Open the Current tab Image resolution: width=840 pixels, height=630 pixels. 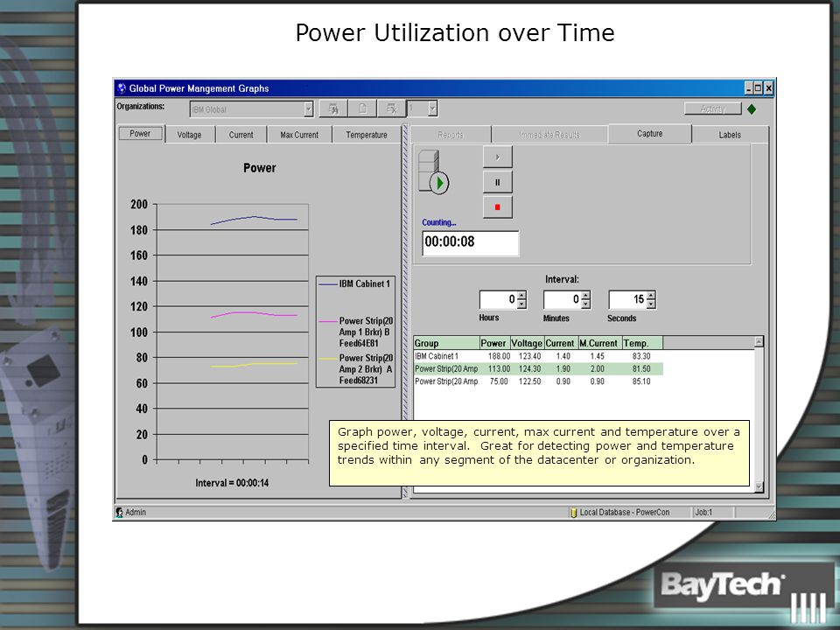pyautogui.click(x=241, y=135)
